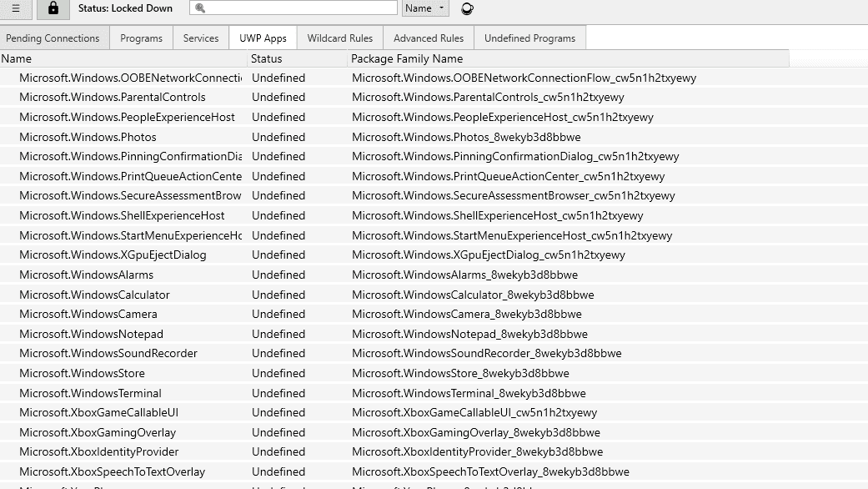868x489 pixels.
Task: Select Microsoft.WindowsAlarms name cell
Action: coord(87,275)
